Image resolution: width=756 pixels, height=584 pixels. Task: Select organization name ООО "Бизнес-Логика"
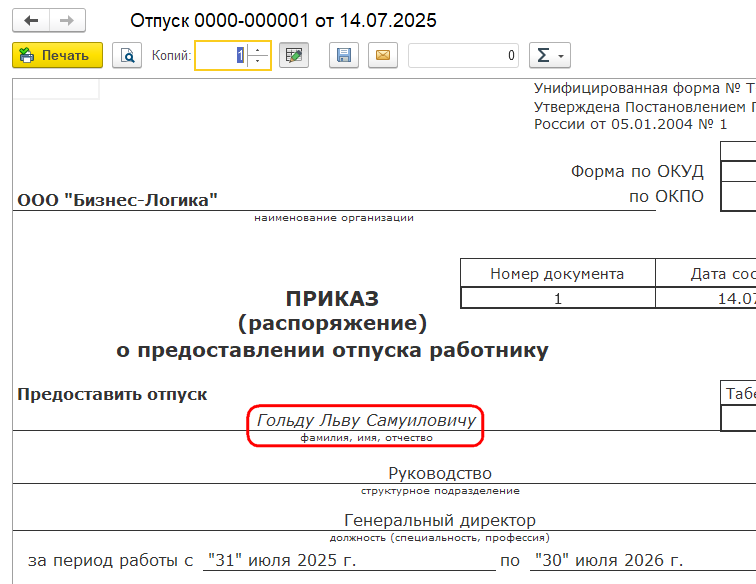tap(118, 200)
